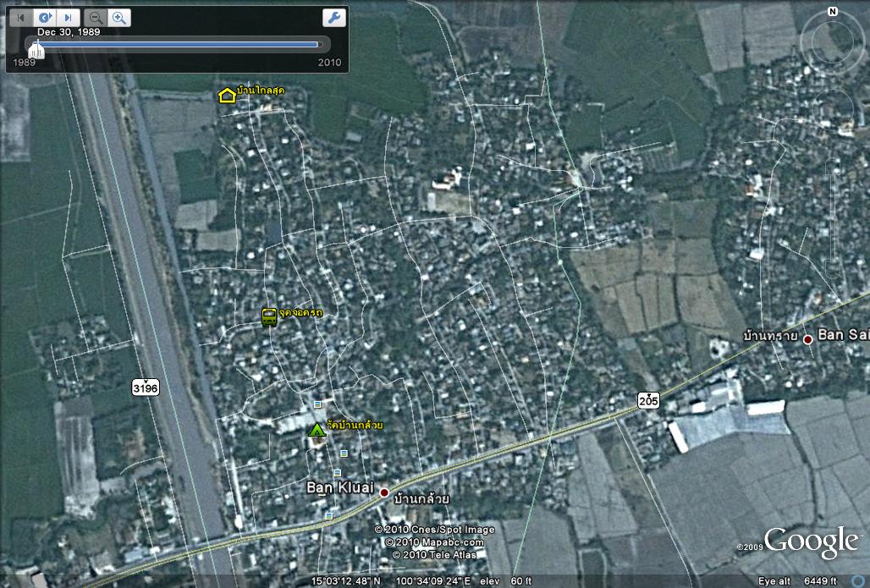This screenshot has height=588, width=870.
Task: Click the Google logo watermark
Action: pos(810,541)
